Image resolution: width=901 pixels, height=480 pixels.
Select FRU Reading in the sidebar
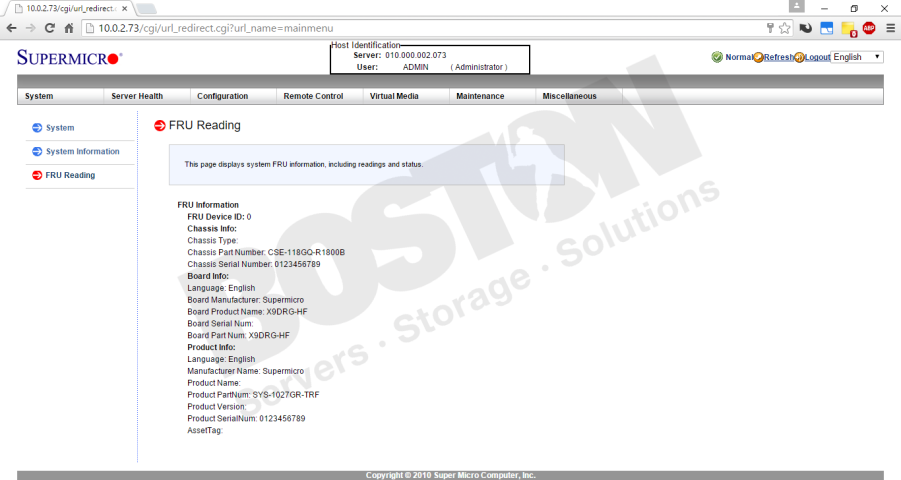click(x=70, y=175)
